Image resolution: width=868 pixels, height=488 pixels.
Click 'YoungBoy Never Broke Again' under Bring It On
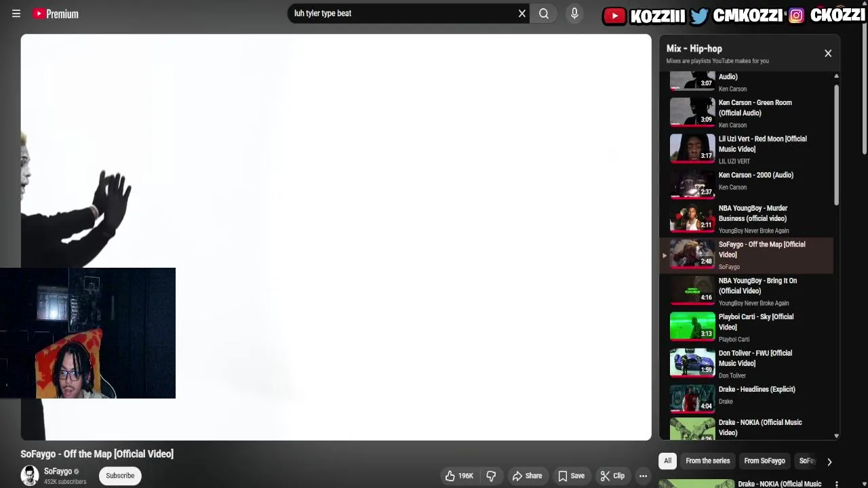click(x=753, y=303)
